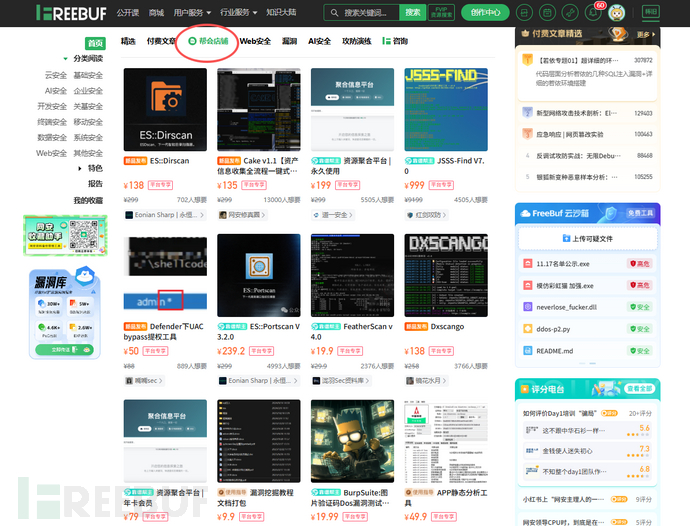Viewport: 690px width, 526px height.
Task: Click the ddos-p2.py file icon
Action: pyautogui.click(x=527, y=329)
